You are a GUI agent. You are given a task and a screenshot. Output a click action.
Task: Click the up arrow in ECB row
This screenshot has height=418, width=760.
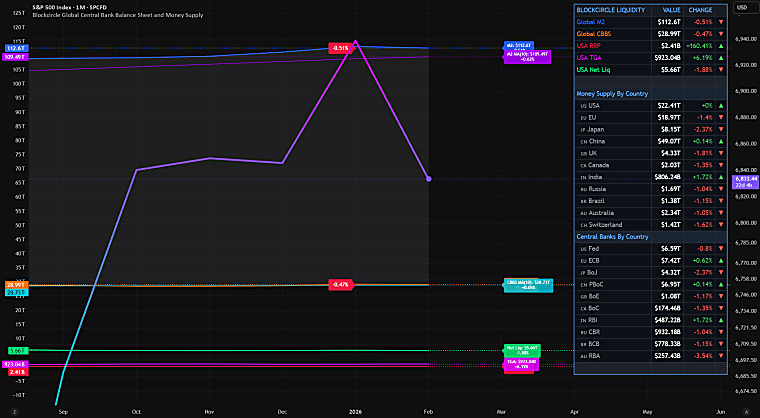pyautogui.click(x=721, y=260)
